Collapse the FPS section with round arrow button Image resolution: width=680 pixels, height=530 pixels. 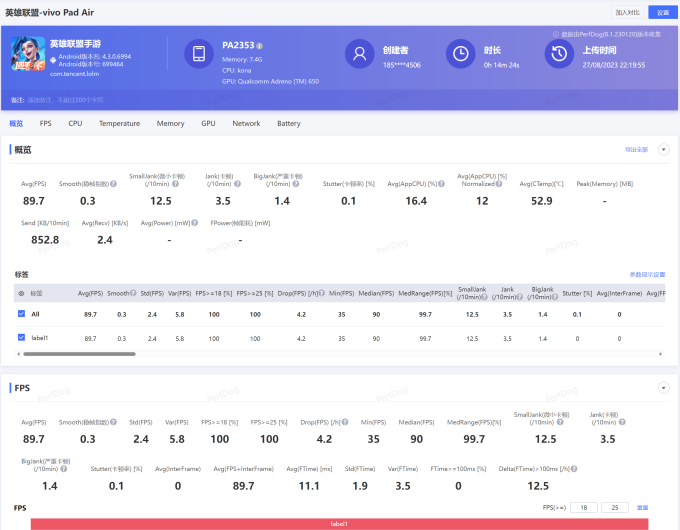coord(664,388)
